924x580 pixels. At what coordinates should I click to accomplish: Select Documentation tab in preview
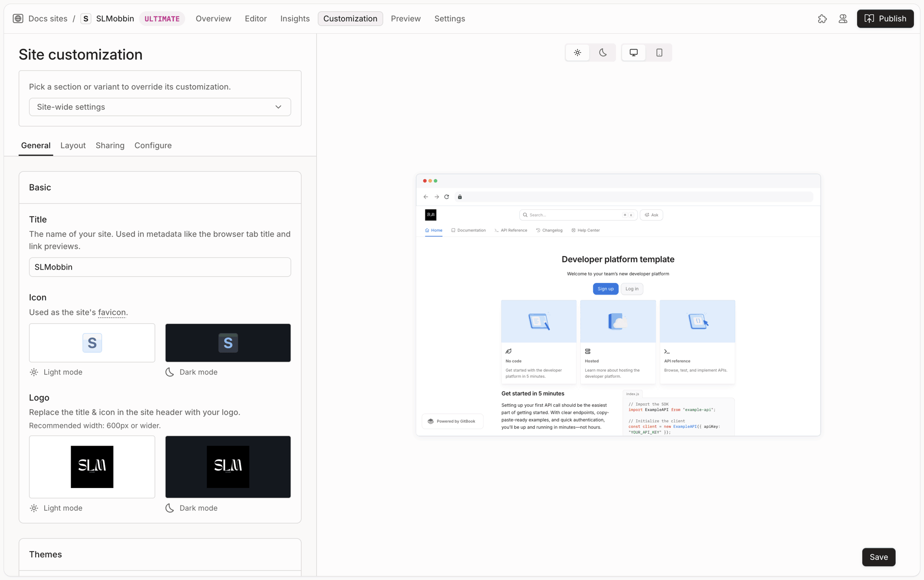468,231
